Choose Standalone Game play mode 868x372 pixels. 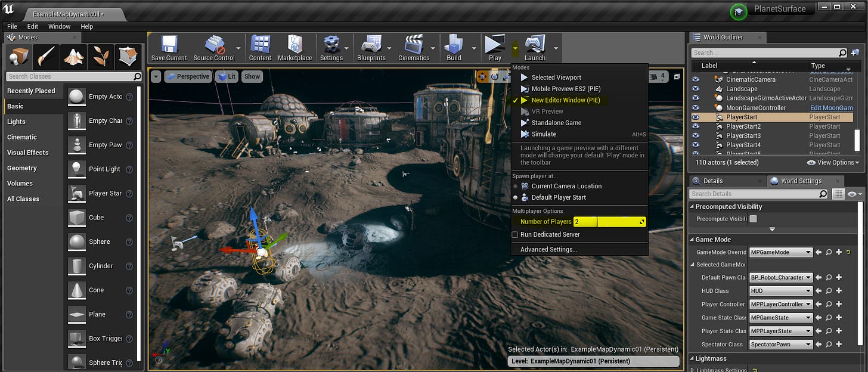tap(556, 123)
